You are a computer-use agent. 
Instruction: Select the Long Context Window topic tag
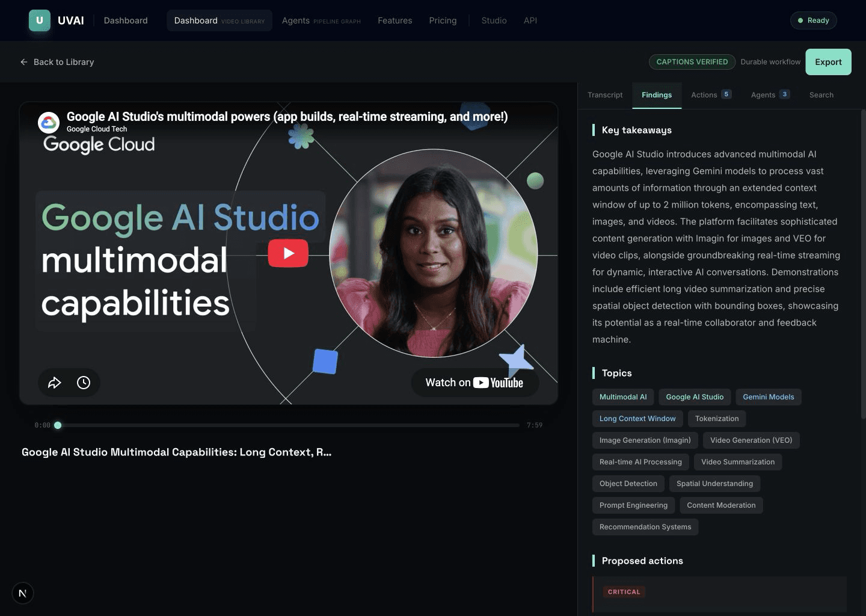coord(637,419)
